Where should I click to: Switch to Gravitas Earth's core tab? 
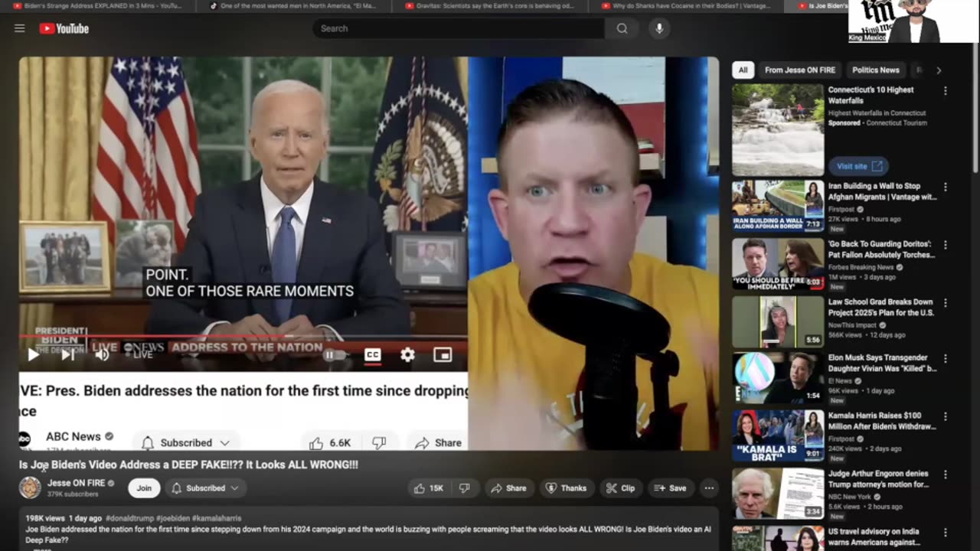click(x=490, y=6)
